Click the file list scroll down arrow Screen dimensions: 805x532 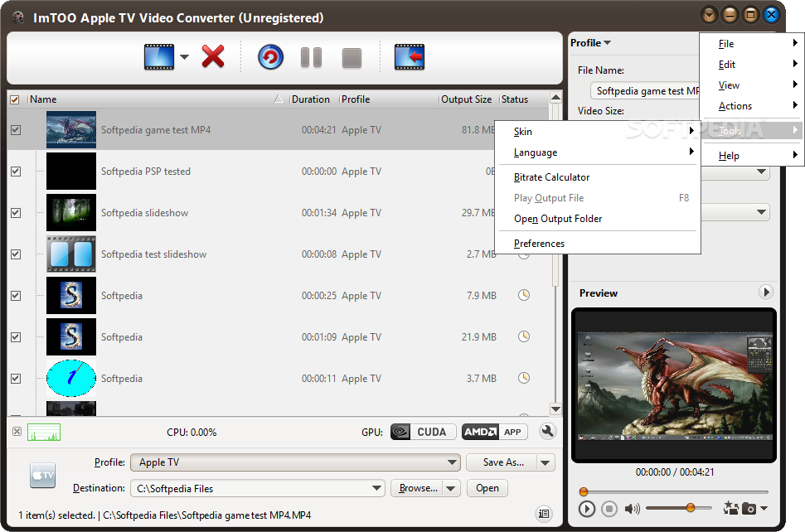pos(555,409)
